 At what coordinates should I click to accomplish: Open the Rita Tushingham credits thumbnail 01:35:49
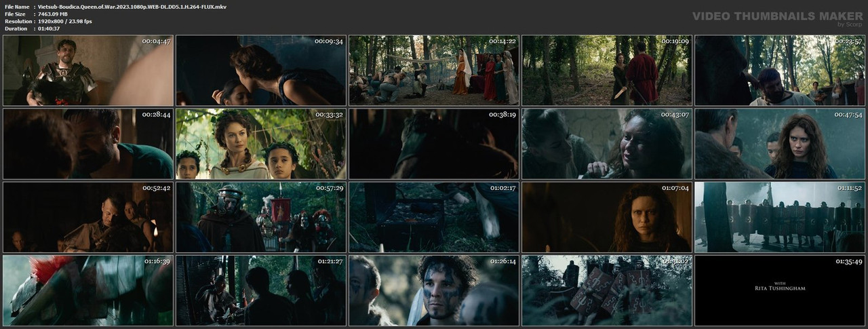tap(780, 290)
